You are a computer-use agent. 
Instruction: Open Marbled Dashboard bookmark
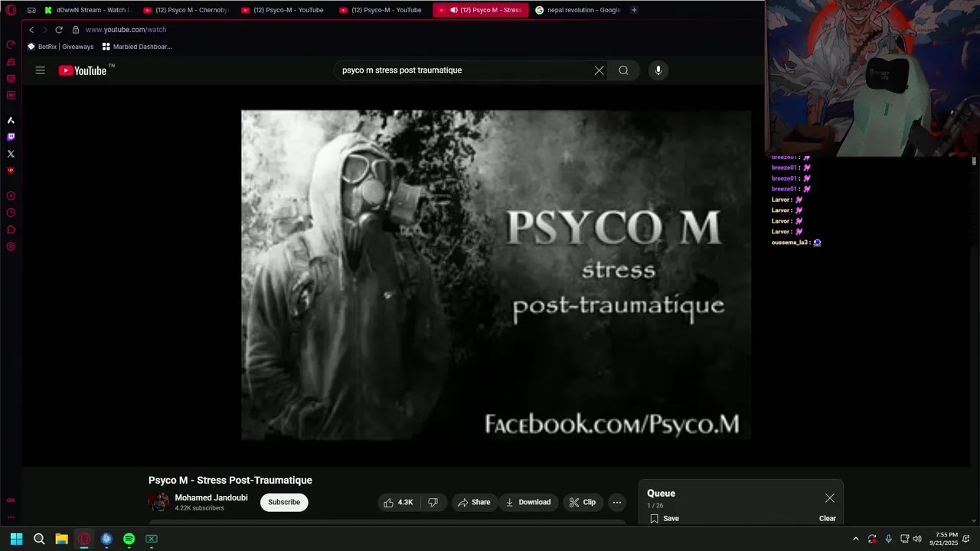pos(137,47)
